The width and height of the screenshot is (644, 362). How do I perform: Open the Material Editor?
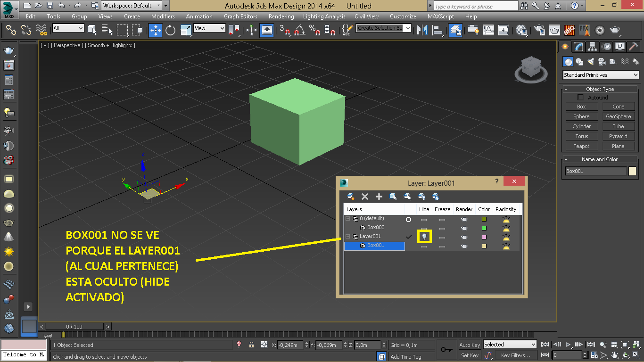521,30
